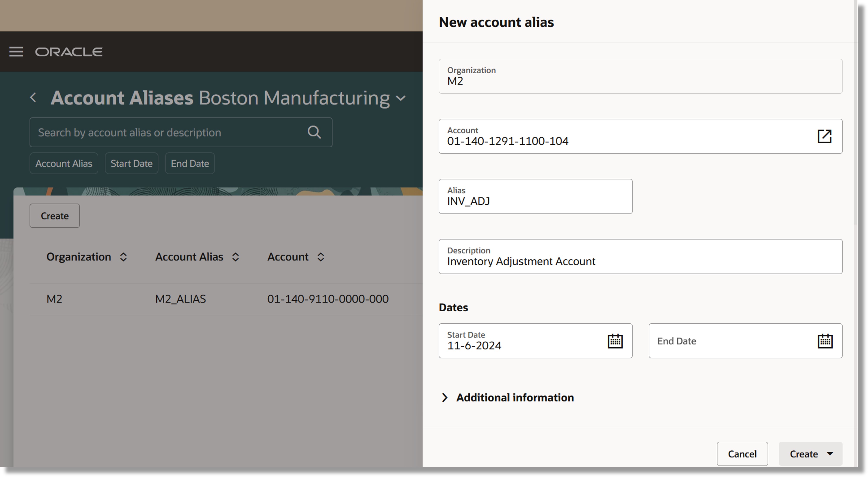Select the End Date filter chip
This screenshot has height=477, width=868.
[190, 163]
